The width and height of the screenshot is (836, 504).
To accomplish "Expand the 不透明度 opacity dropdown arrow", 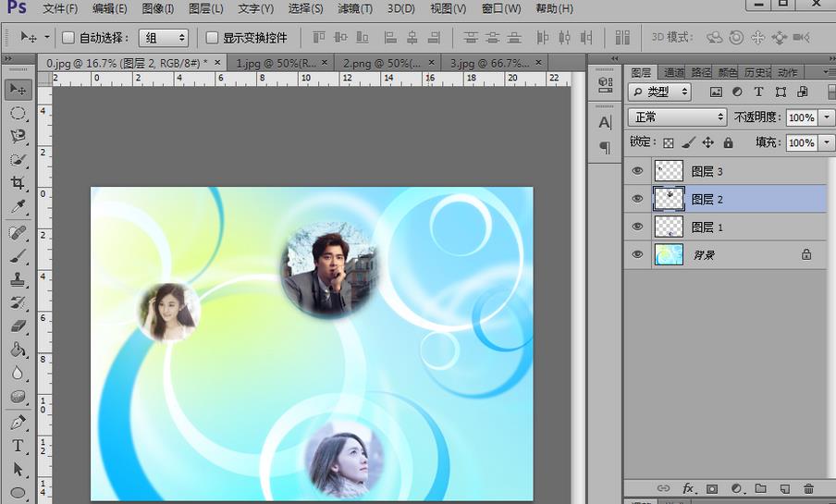I will (826, 117).
